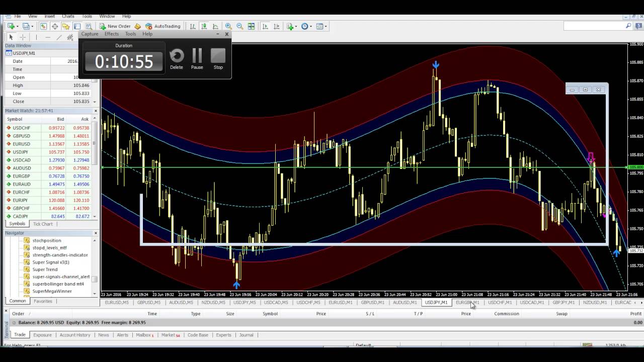Zoom out on the chart
The height and width of the screenshot is (362, 644).
tap(240, 26)
